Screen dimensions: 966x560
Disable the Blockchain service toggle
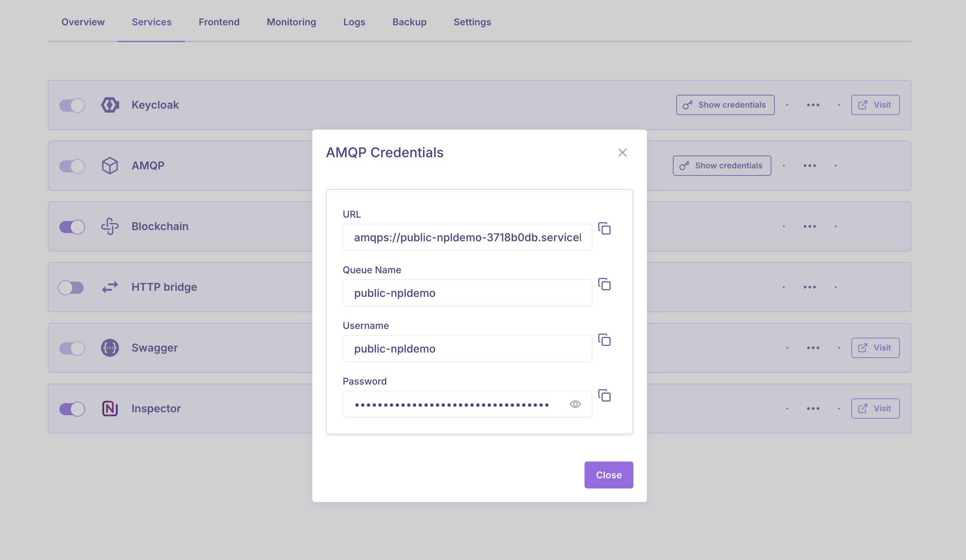coord(72,226)
